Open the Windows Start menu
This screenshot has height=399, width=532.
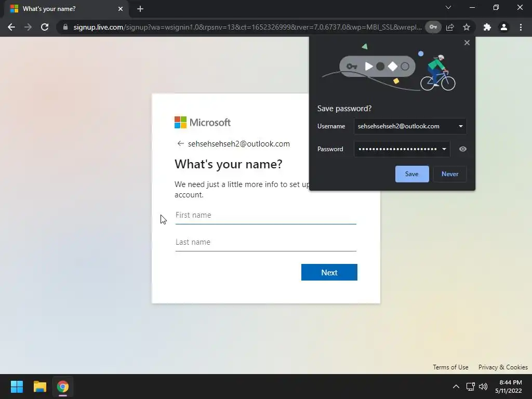pyautogui.click(x=17, y=387)
